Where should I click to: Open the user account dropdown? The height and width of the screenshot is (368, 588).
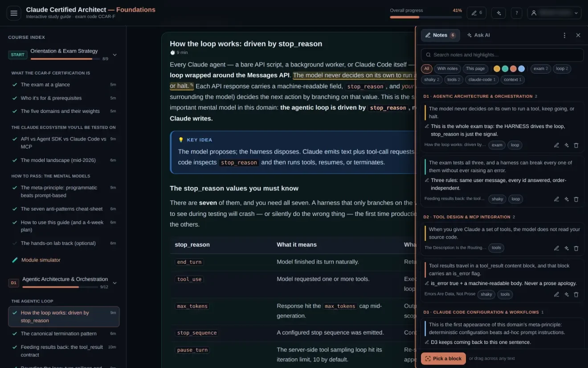click(554, 13)
